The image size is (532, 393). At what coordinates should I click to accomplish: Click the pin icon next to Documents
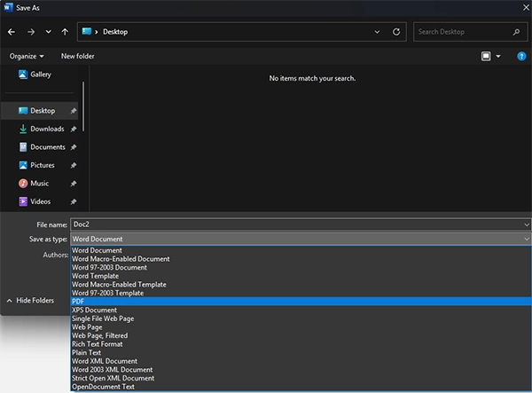click(74, 147)
